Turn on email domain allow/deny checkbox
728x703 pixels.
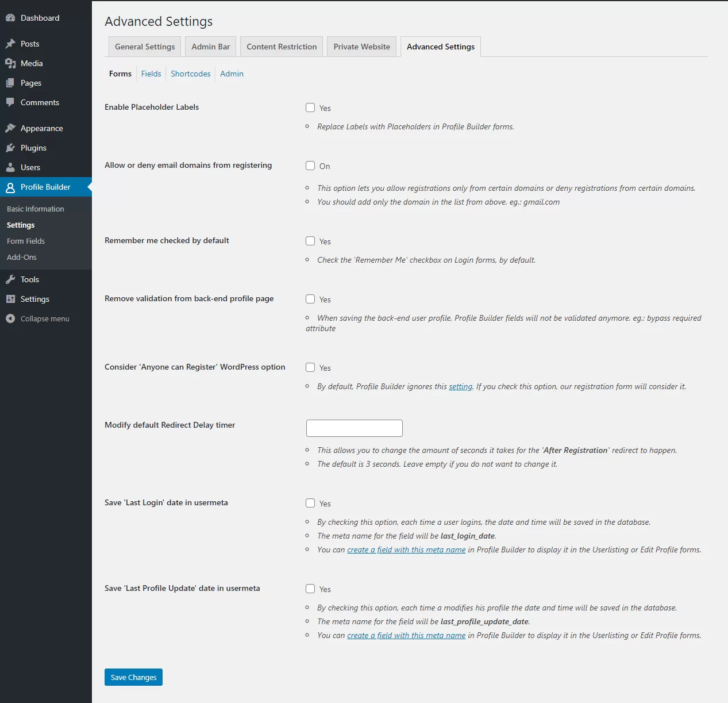[310, 166]
